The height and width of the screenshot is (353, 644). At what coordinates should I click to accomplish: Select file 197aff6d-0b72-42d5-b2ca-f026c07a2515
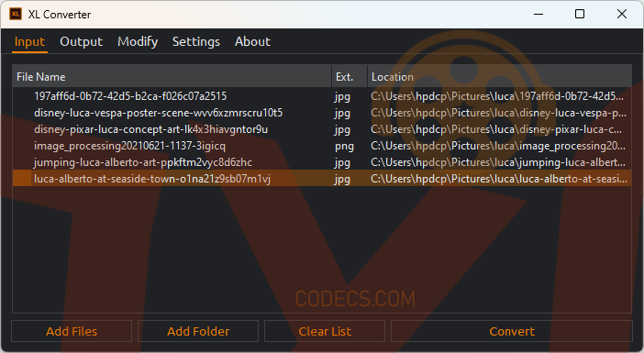(322, 96)
